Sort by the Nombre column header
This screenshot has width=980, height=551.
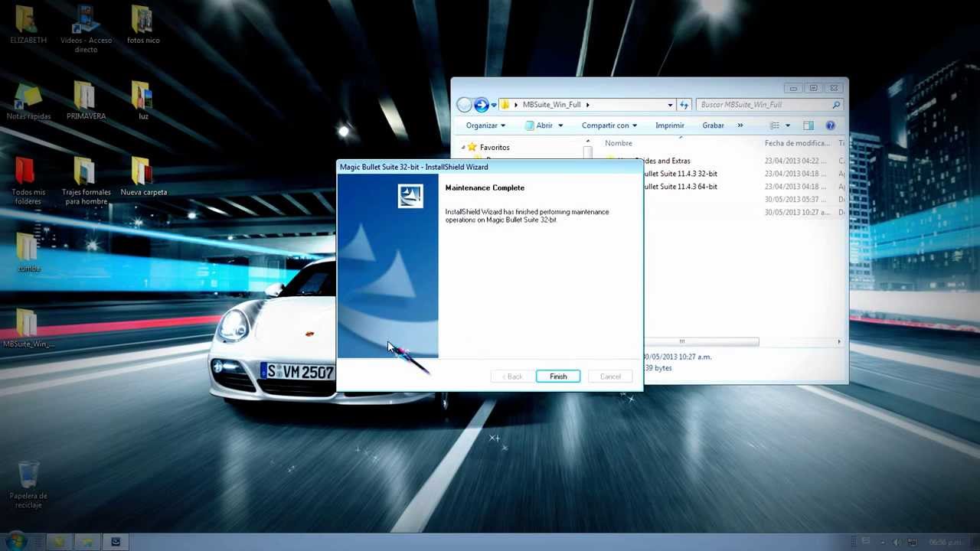coord(619,143)
